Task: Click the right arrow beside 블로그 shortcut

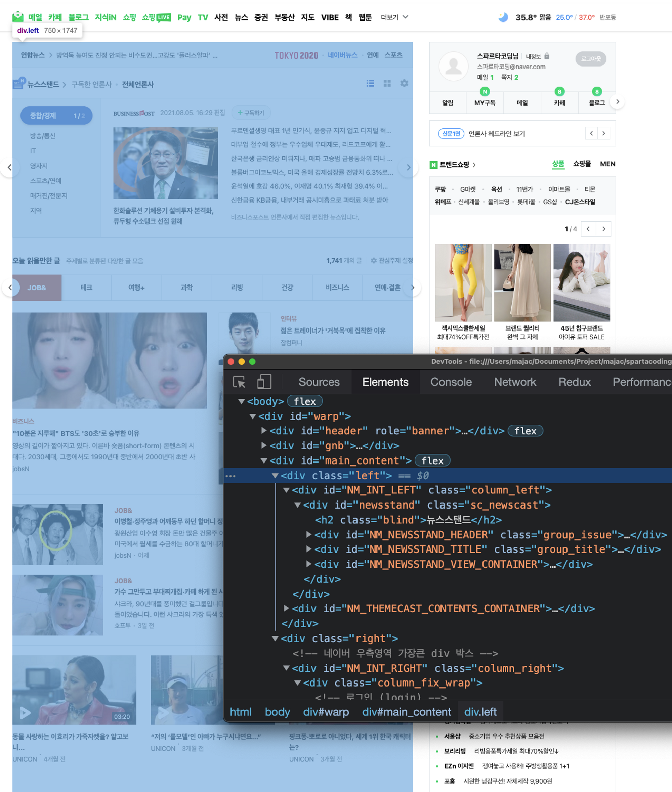Action: pyautogui.click(x=618, y=102)
